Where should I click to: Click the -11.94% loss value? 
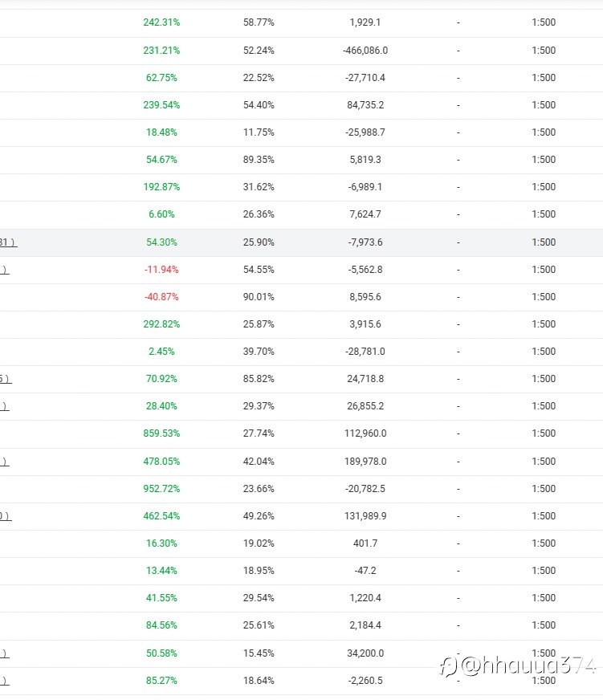161,270
